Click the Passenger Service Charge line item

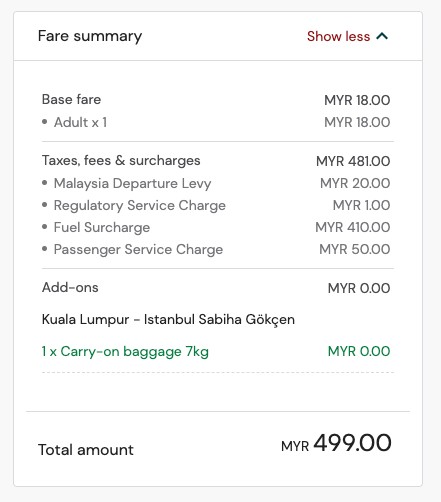pyautogui.click(x=138, y=250)
